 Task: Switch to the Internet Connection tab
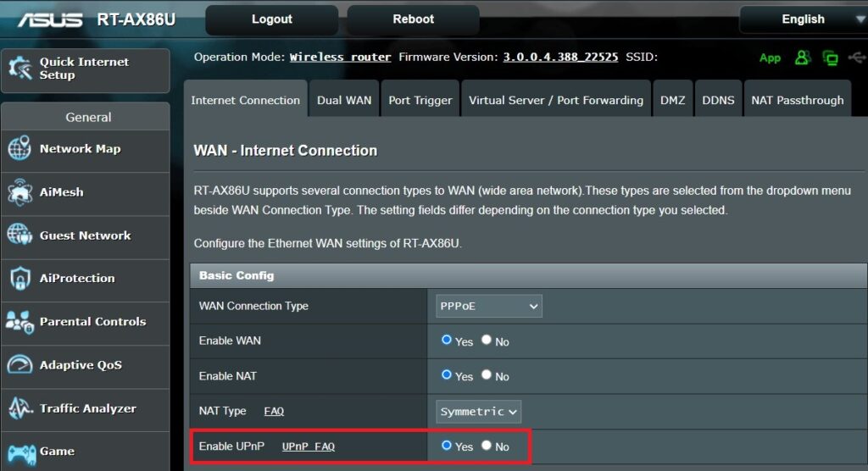245,100
